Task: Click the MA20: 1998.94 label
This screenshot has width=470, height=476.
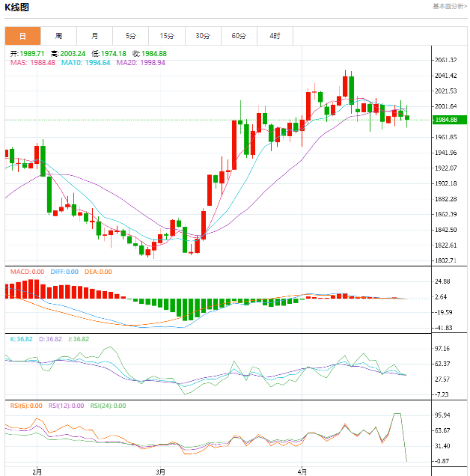Action: (141, 63)
